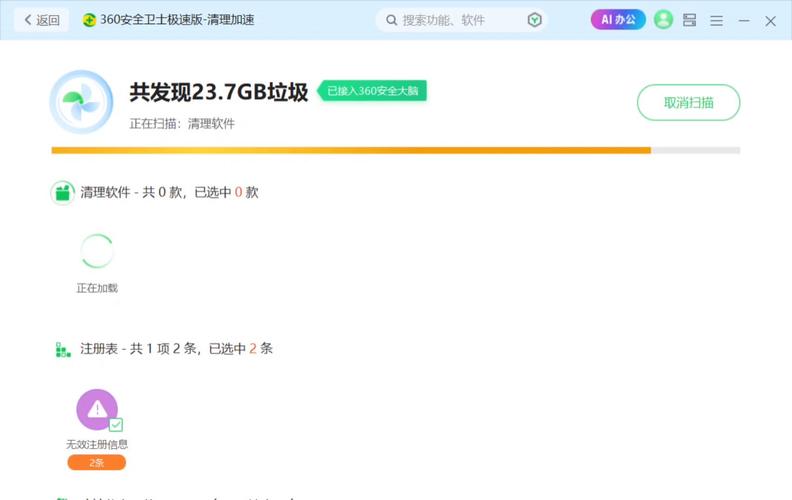792x500 pixels.
Task: Open the AI 办公 feature
Action: point(618,20)
